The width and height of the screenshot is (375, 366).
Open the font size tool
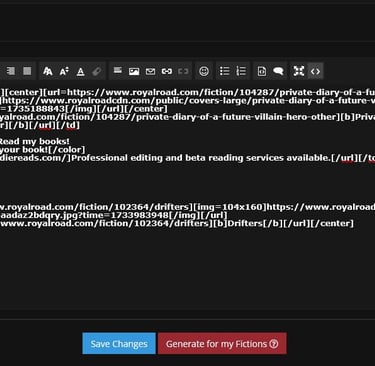tap(64, 71)
